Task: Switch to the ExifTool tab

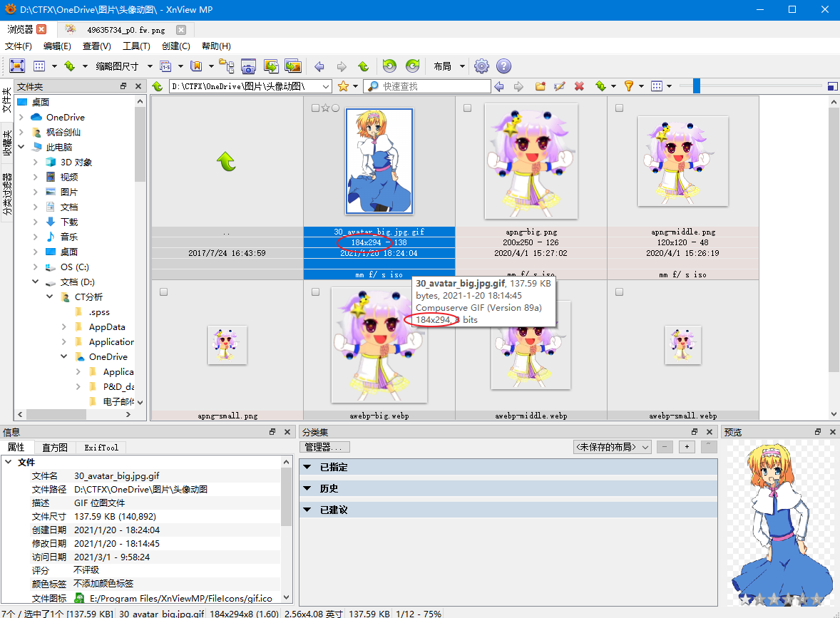Action: [x=101, y=448]
